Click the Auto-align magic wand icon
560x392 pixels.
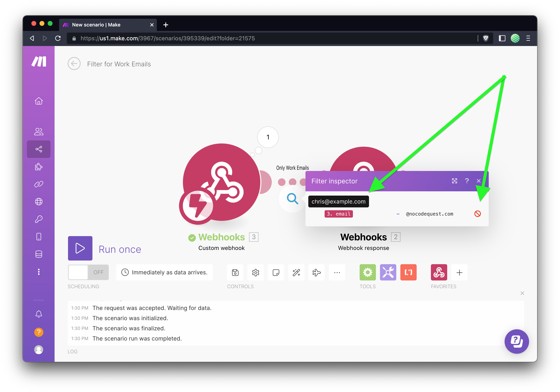click(296, 272)
